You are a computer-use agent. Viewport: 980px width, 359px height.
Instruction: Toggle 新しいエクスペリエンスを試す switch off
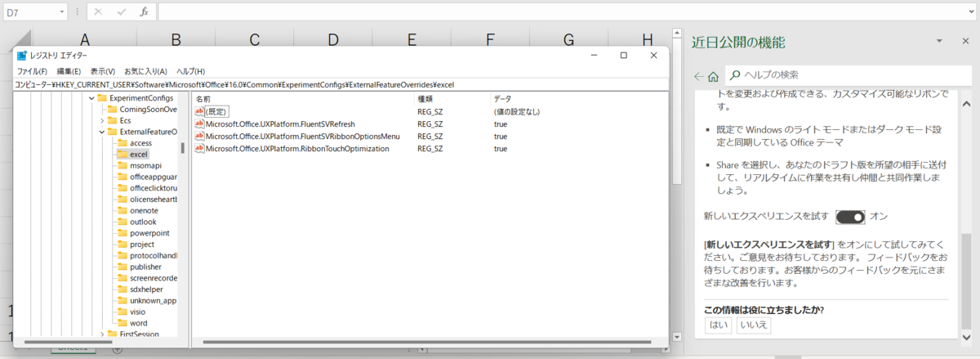point(850,217)
